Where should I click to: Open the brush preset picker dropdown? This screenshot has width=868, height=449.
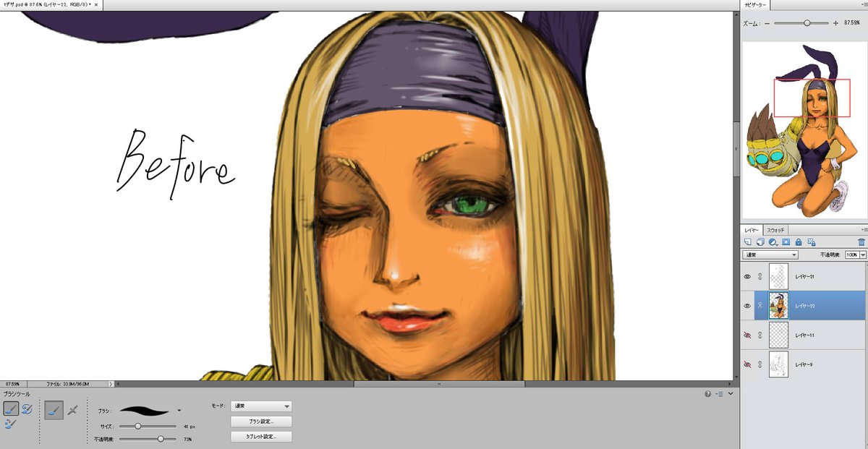click(x=179, y=410)
